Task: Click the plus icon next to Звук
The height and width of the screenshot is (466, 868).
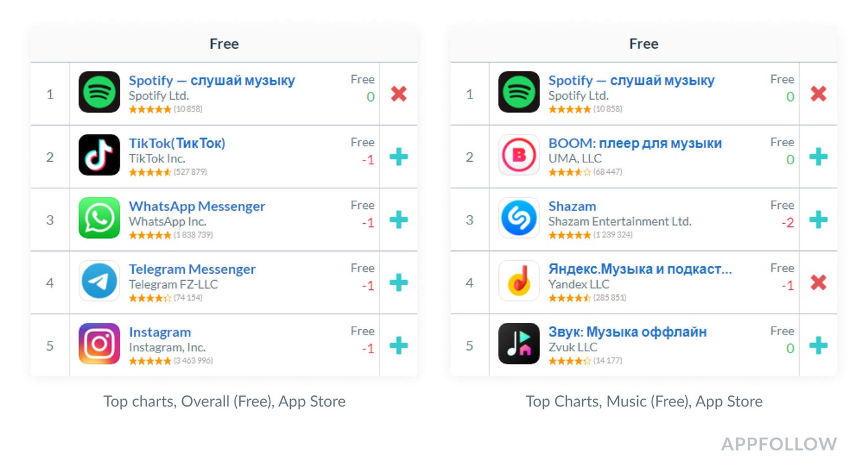Action: click(x=818, y=345)
